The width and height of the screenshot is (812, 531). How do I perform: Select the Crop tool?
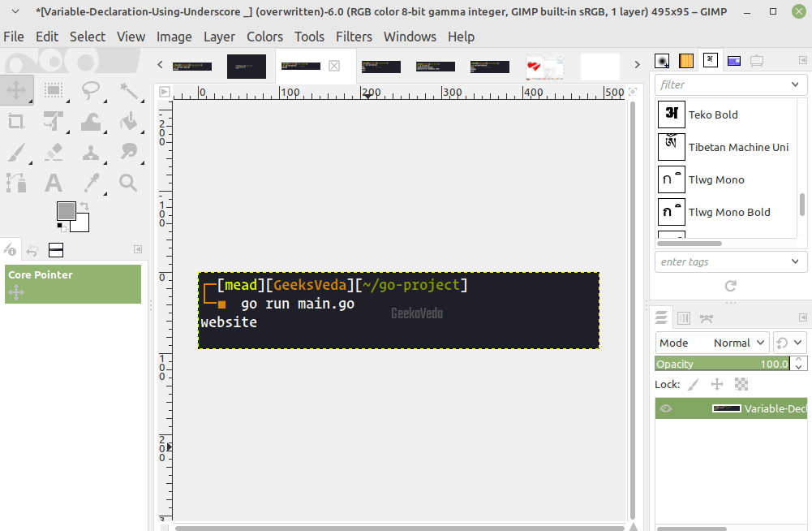click(x=16, y=121)
